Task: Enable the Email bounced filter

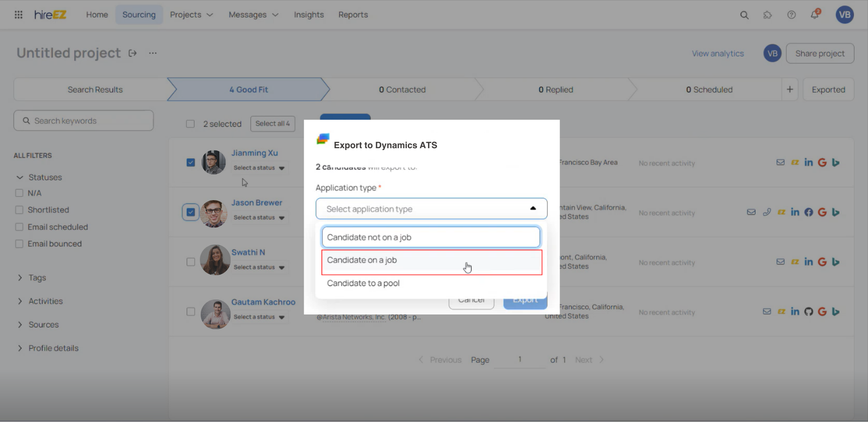Action: click(19, 244)
